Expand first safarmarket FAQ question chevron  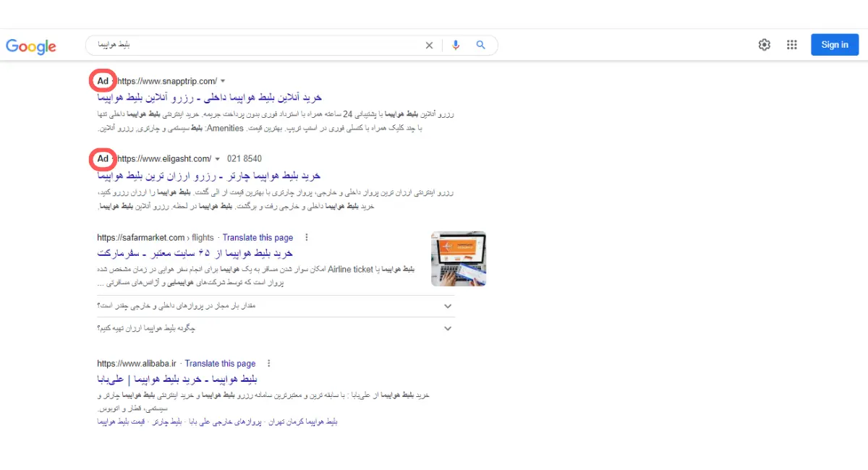(x=448, y=306)
